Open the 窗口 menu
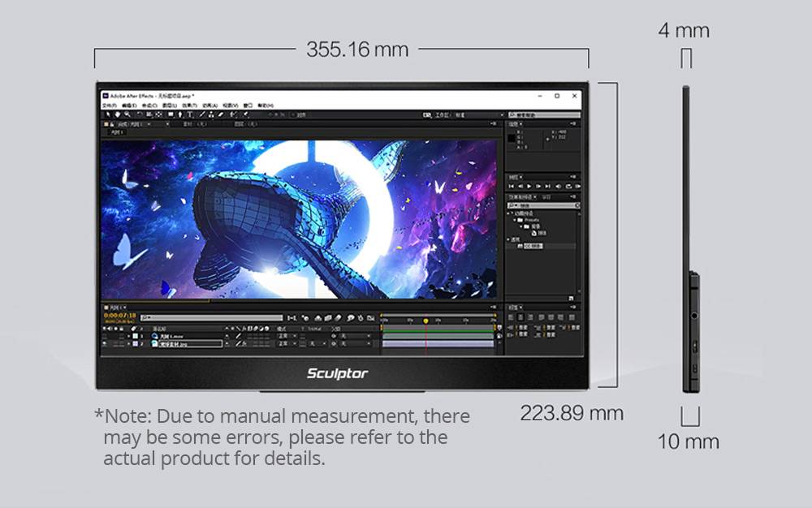Viewport: 812px width, 508px height. pos(248,105)
